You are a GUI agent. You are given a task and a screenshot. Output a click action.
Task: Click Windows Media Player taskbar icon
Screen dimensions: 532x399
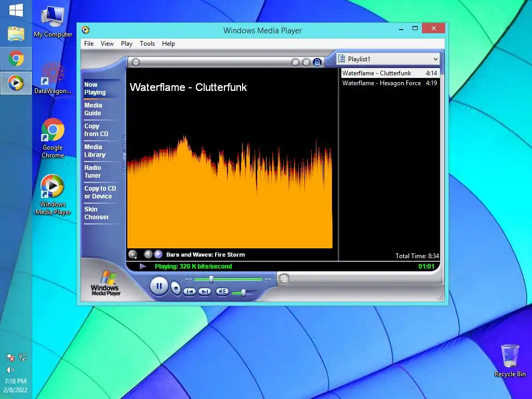[16, 83]
